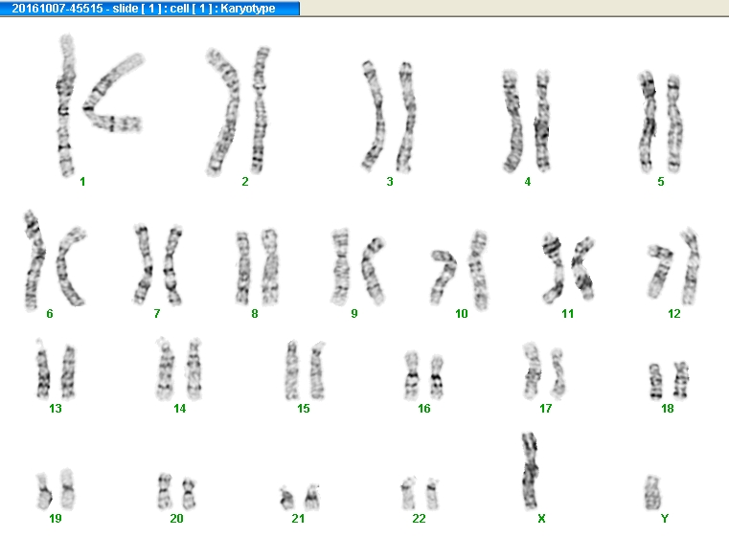Click chromosome label 6
The image size is (729, 560).
(x=50, y=314)
